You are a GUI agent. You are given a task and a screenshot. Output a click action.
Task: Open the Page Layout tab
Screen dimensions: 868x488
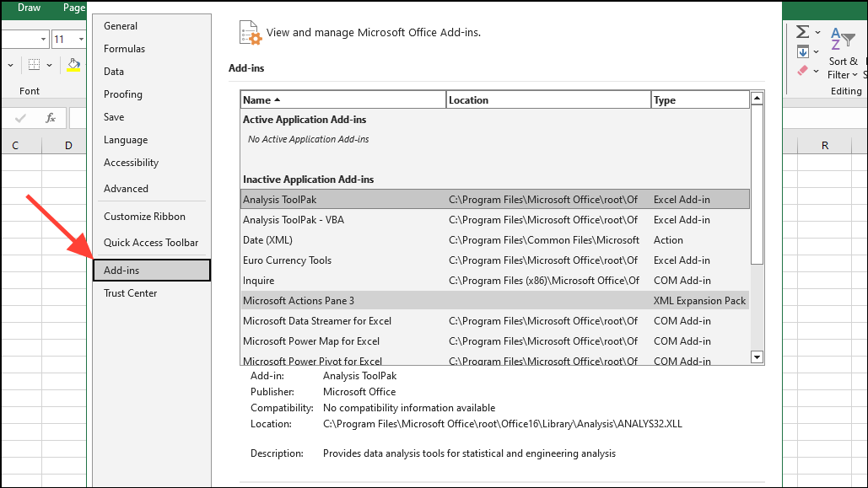[73, 8]
